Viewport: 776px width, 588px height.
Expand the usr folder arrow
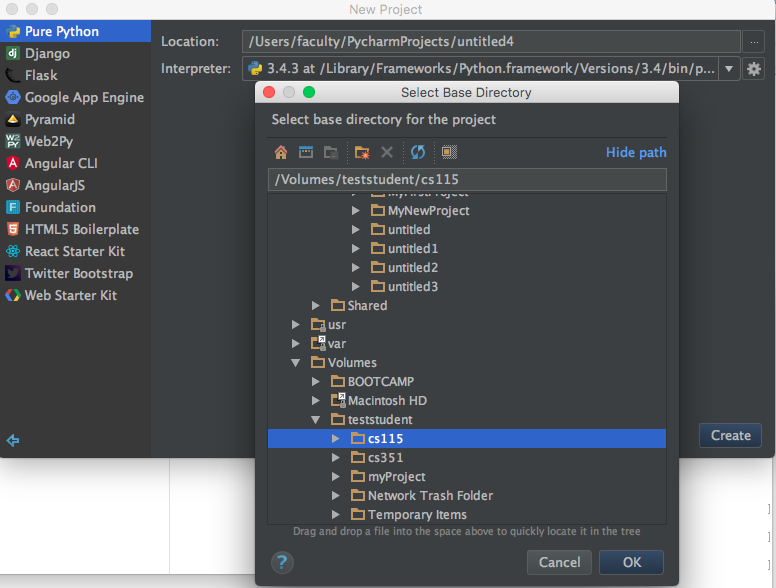click(x=295, y=324)
